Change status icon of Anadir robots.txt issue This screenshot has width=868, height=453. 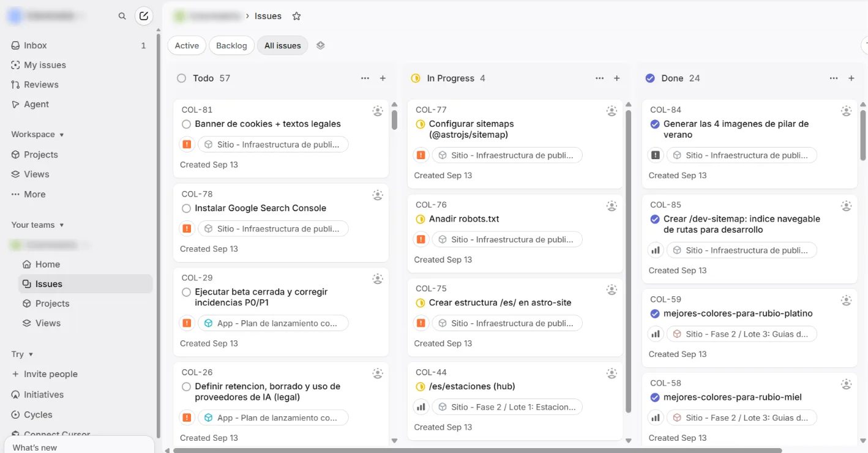pos(421,219)
